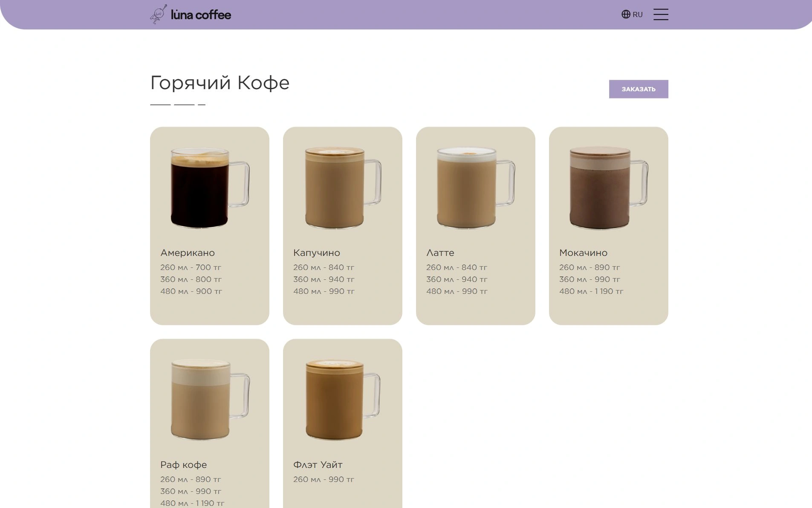Select the Мокачино product title

coord(583,253)
